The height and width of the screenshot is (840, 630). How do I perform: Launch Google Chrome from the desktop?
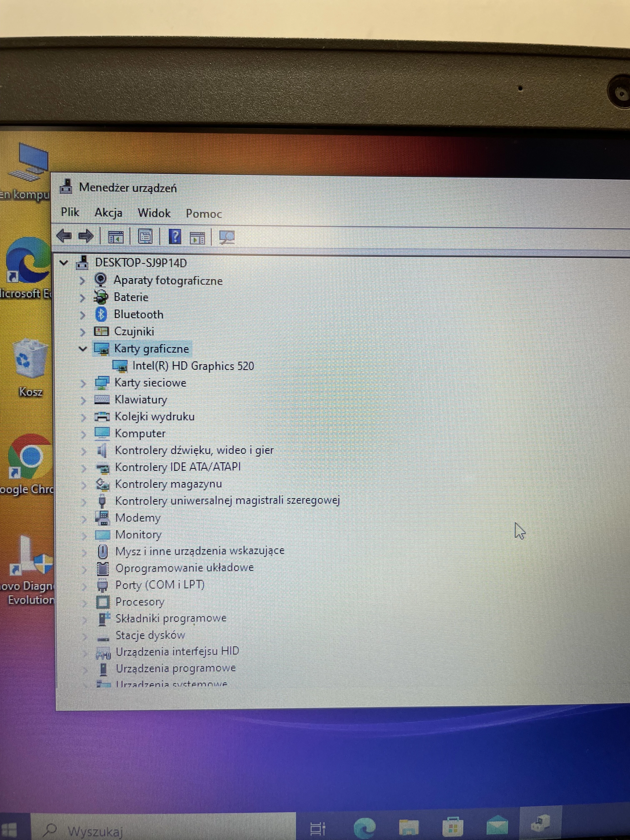click(x=27, y=461)
